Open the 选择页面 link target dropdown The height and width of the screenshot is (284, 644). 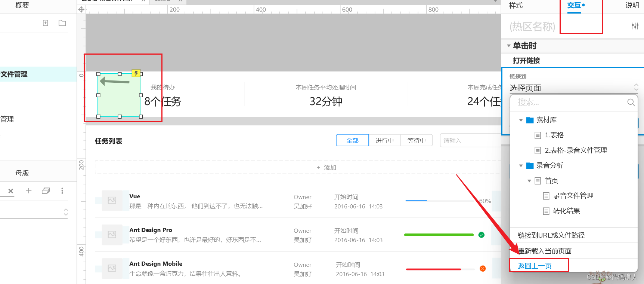pyautogui.click(x=574, y=88)
